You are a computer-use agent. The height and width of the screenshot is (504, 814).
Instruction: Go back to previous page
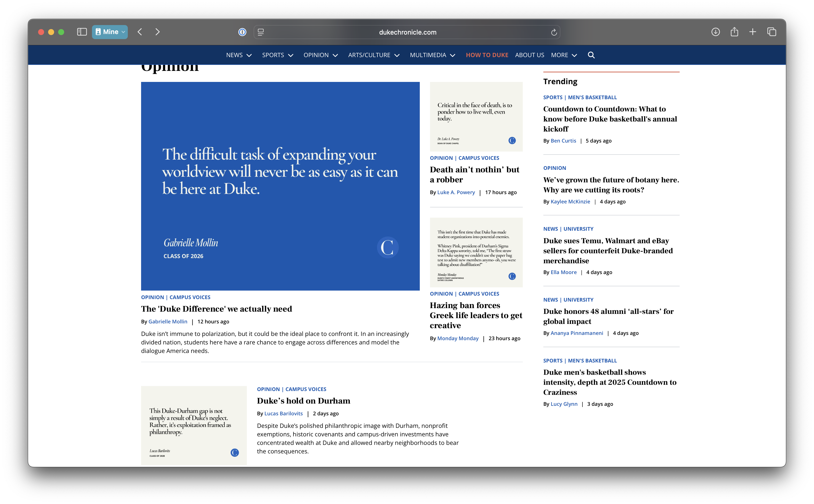[140, 32]
